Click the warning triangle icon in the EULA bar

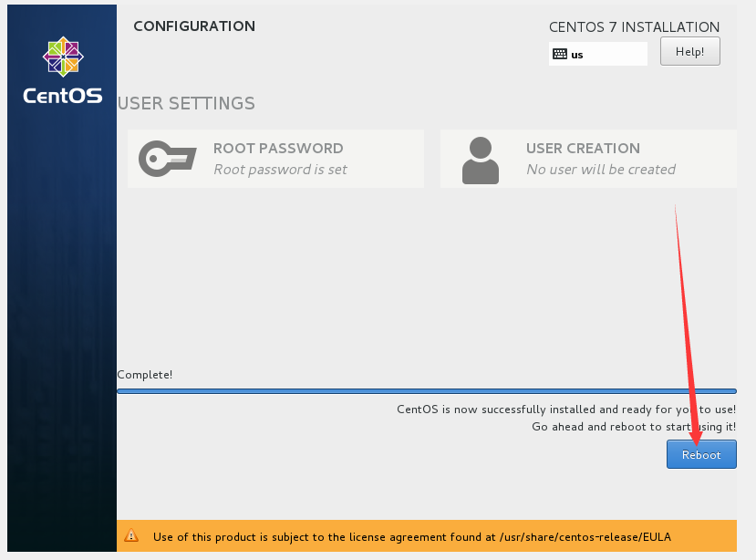[131, 535]
